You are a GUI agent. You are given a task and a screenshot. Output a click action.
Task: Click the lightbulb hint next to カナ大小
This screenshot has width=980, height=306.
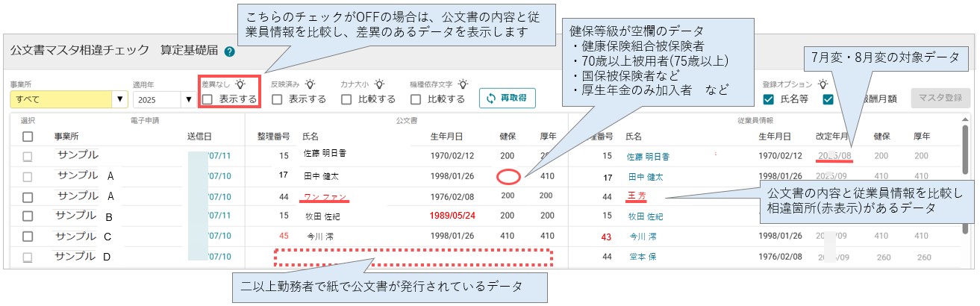(x=379, y=84)
